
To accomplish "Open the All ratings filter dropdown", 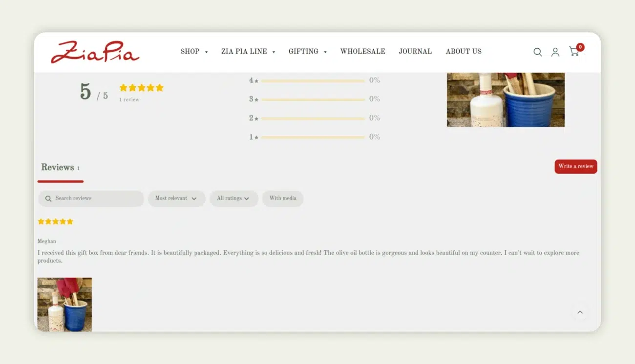I will [x=233, y=198].
